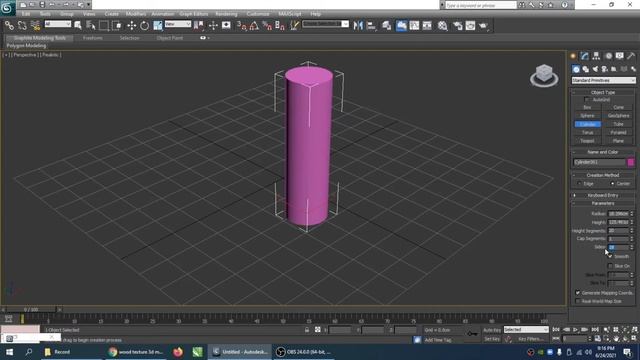
Task: Expand the Keyboard Entry rollout
Action: click(x=603, y=195)
